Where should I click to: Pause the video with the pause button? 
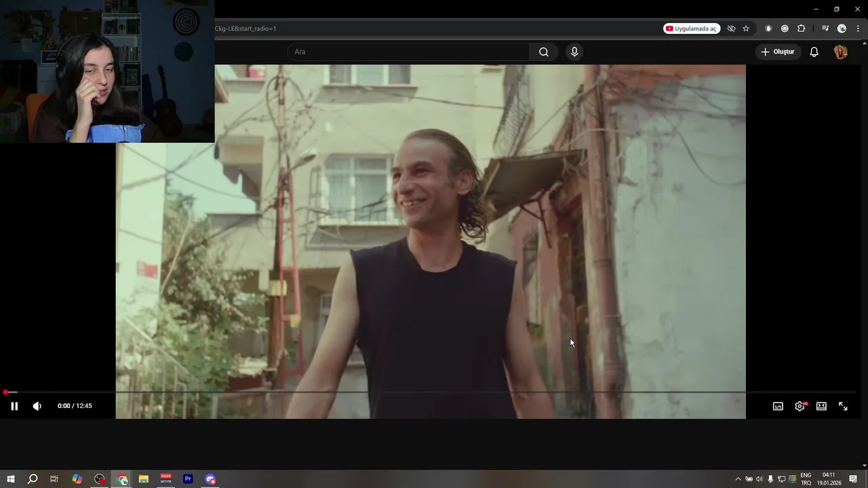[14, 406]
